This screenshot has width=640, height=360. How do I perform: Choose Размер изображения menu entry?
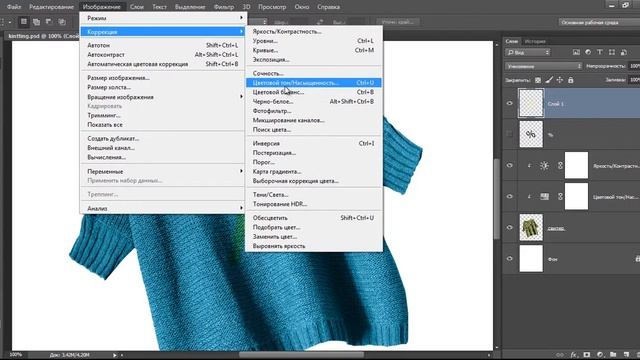163,78
